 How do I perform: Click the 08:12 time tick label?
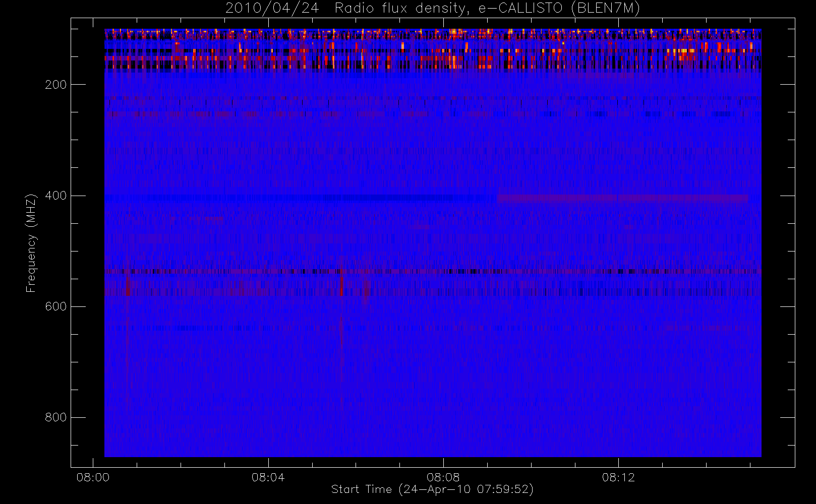coord(618,477)
